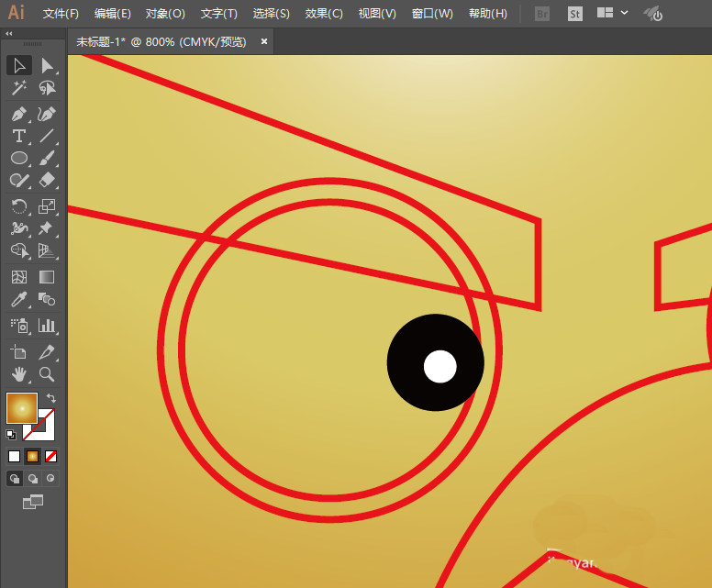712x588 pixels.
Task: Set paint to Gradient
Action: [x=33, y=456]
